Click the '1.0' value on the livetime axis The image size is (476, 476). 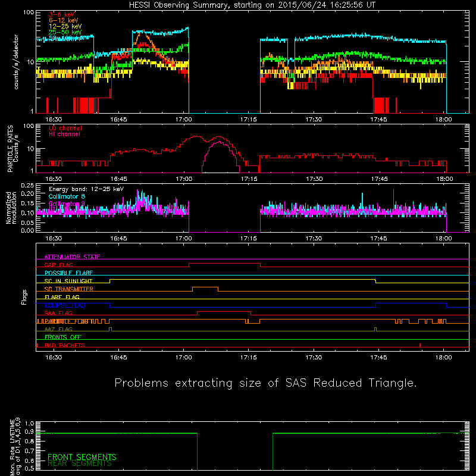[x=29, y=423]
